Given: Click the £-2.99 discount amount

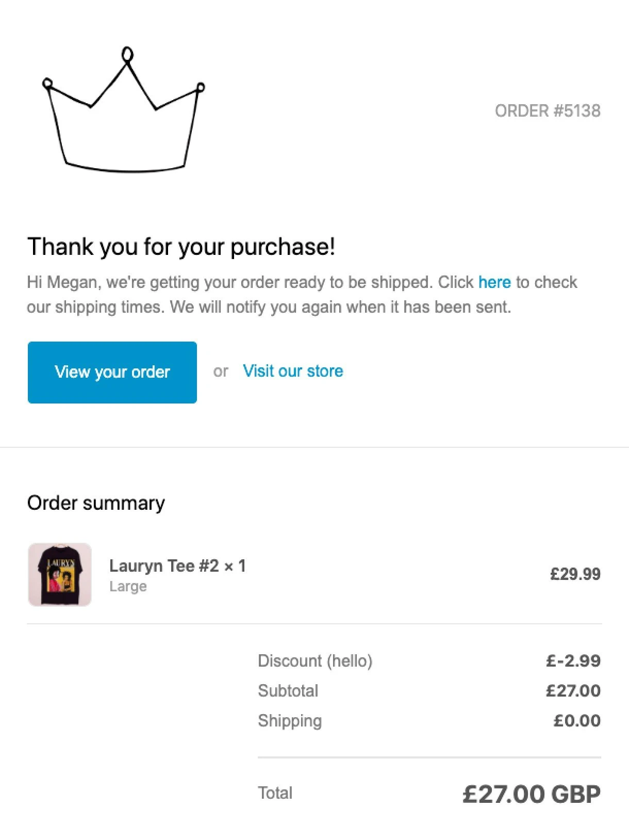Looking at the screenshot, I should click(x=573, y=661).
